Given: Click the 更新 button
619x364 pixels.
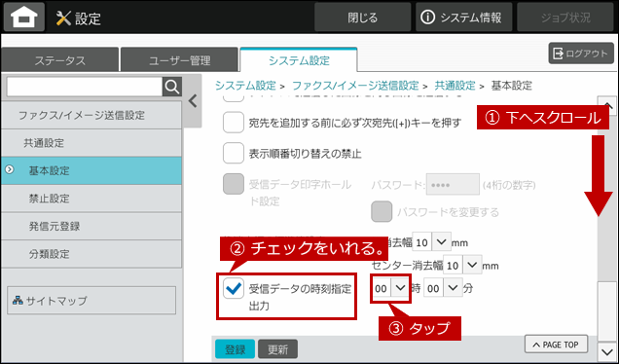Looking at the screenshot, I should [x=277, y=349].
